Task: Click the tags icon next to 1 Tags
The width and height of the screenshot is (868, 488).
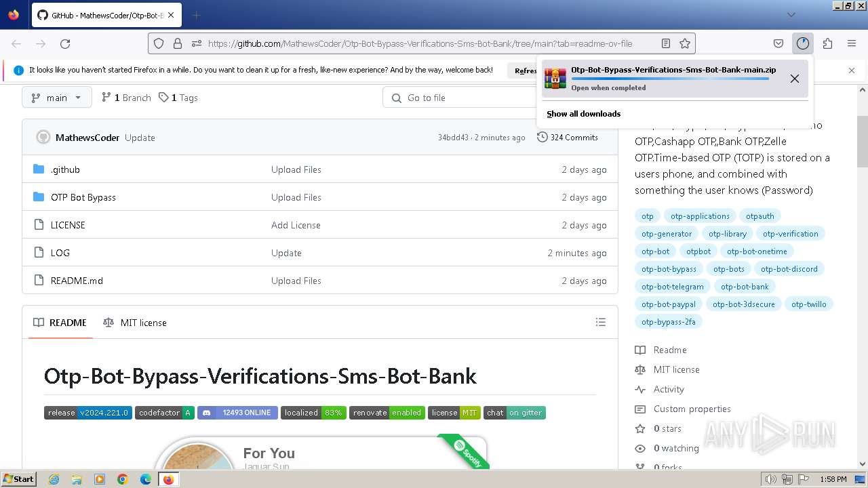Action: [x=163, y=98]
